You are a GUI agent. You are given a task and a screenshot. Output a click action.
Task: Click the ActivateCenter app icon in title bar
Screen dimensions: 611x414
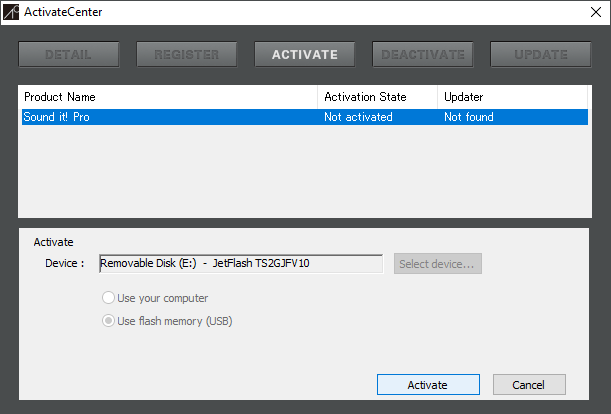[11, 12]
